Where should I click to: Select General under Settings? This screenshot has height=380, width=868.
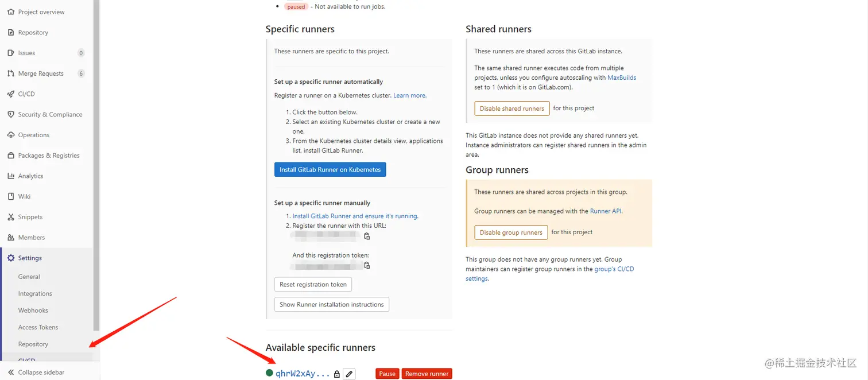(x=29, y=277)
